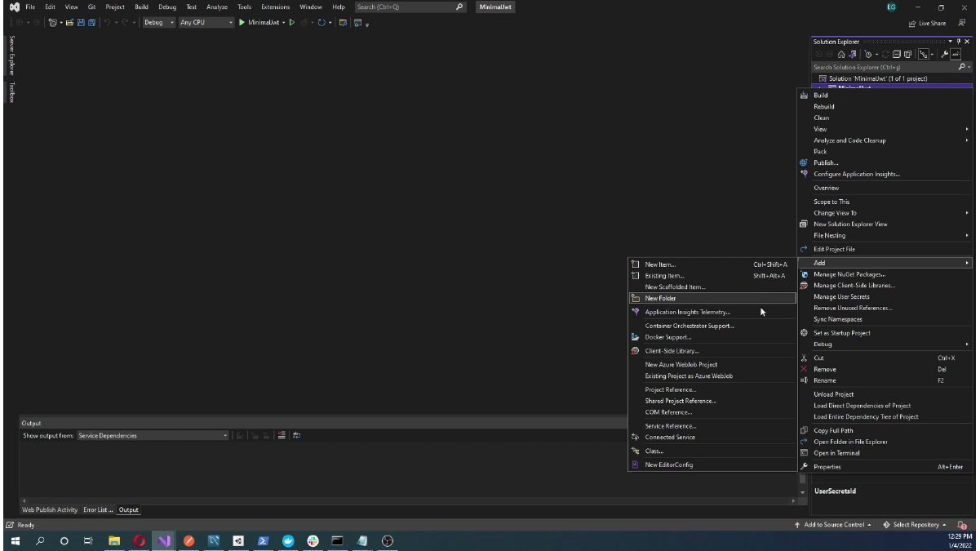Open Solution Explorer window options dropdown arrow
Screen dimensions: 980x551
pos(951,42)
